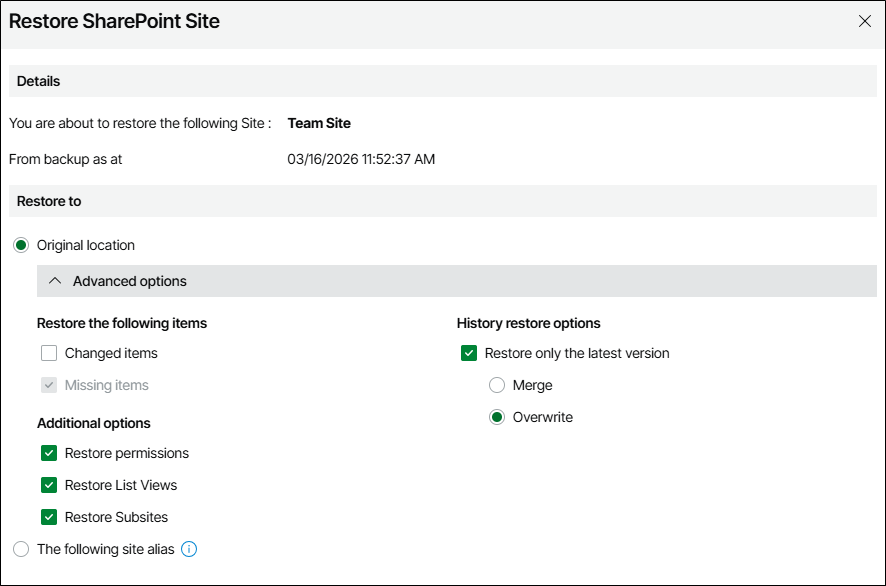This screenshot has width=886, height=586.
Task: Click the Details section header
Action: (39, 81)
